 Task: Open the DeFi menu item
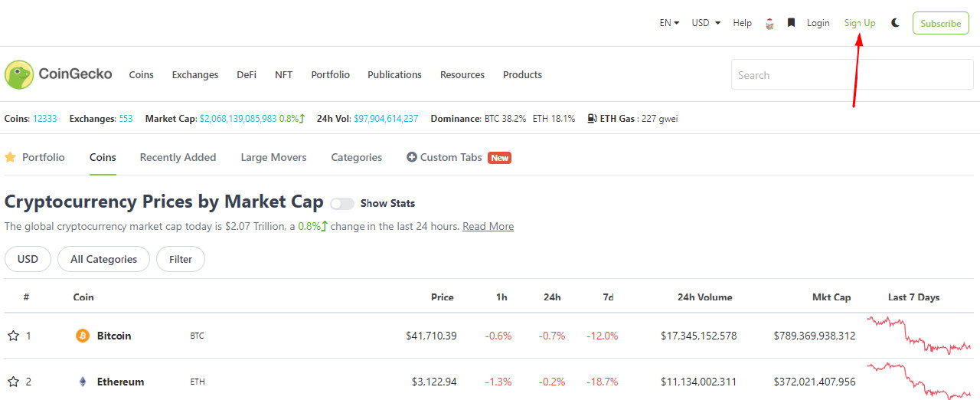pos(247,74)
